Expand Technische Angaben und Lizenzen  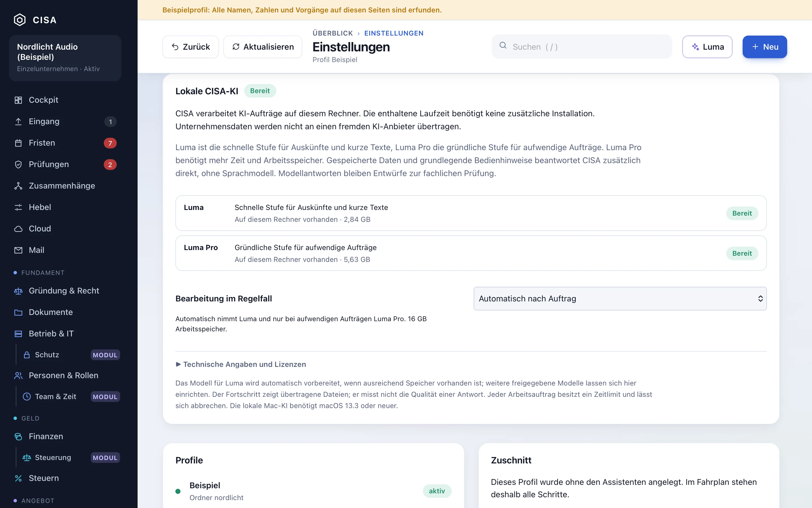[x=241, y=364]
